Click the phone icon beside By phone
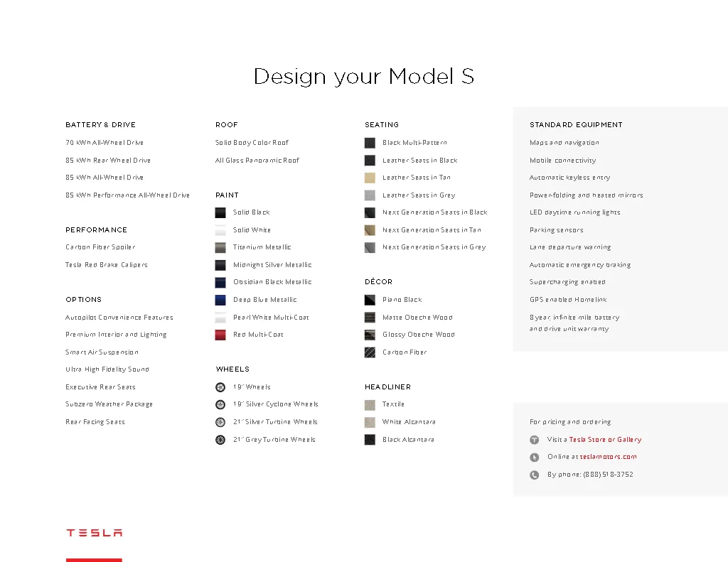Image resolution: width=728 pixels, height=562 pixels. 535,475
